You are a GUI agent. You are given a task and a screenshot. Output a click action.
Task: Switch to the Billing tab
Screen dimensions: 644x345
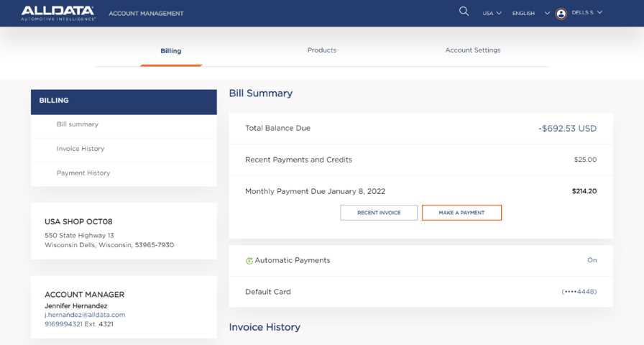pyautogui.click(x=171, y=51)
